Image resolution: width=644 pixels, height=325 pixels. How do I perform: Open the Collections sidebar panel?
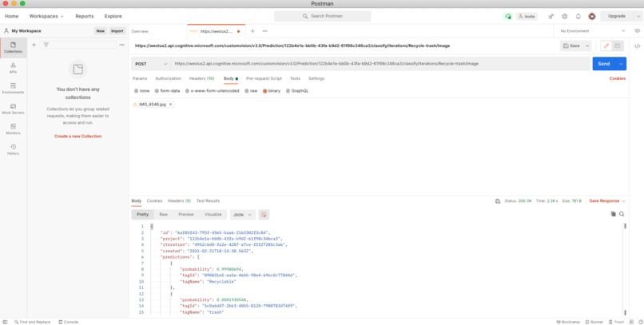(13, 48)
